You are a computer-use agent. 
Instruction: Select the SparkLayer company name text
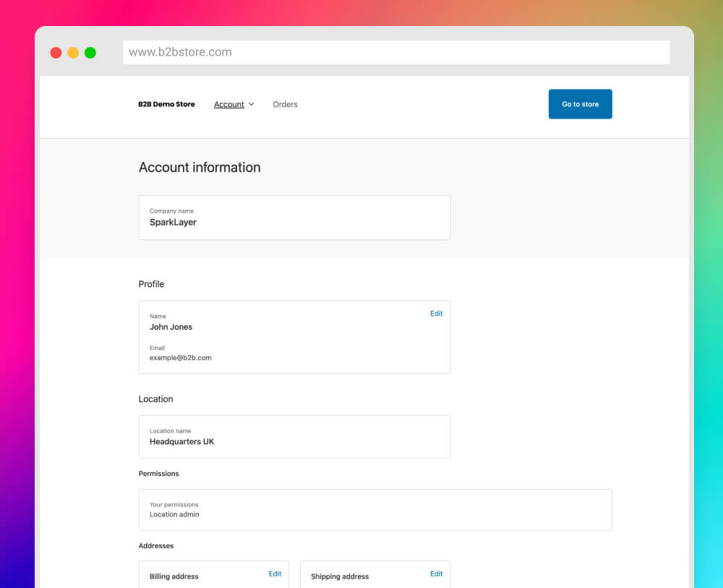click(x=173, y=222)
